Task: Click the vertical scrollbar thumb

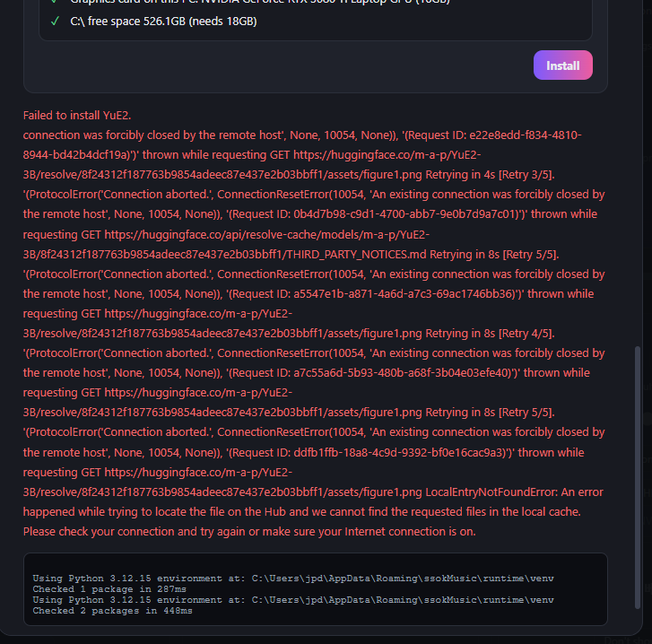Action: 638,477
